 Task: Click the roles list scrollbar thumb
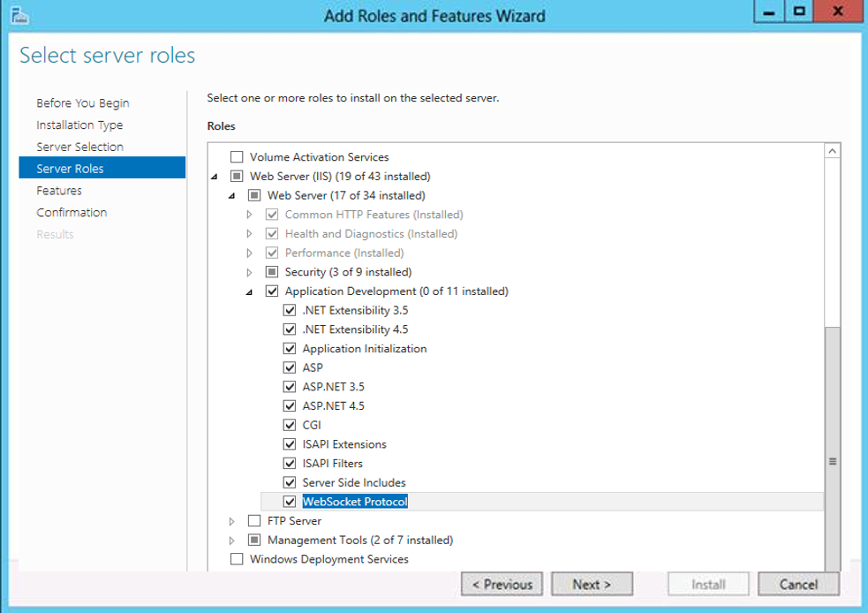[x=832, y=449]
